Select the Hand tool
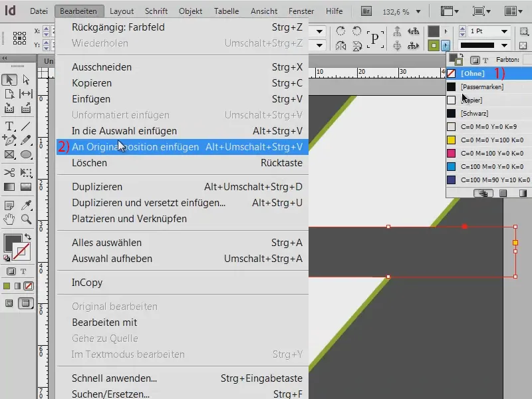 coord(9,219)
